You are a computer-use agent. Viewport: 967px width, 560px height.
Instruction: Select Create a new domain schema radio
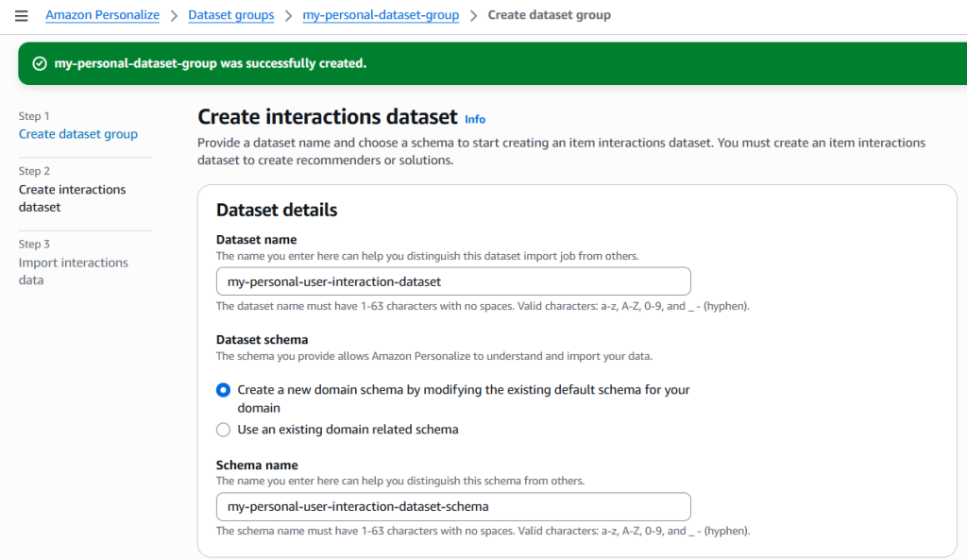223,390
